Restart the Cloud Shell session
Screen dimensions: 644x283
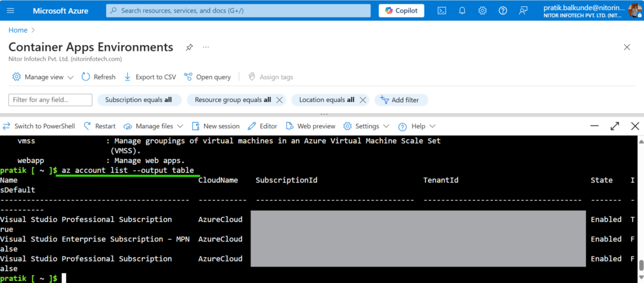point(100,126)
